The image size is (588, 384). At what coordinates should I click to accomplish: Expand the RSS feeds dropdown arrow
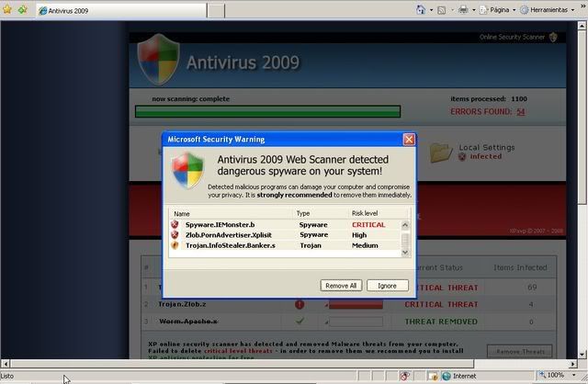click(x=452, y=10)
